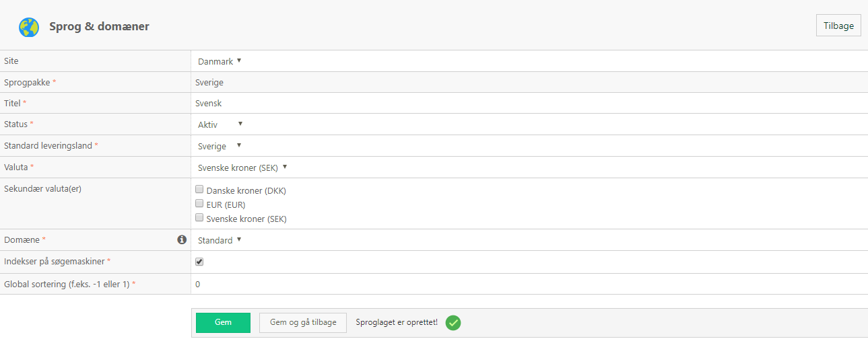Click the Sprogpakke value Sverige

(209, 82)
